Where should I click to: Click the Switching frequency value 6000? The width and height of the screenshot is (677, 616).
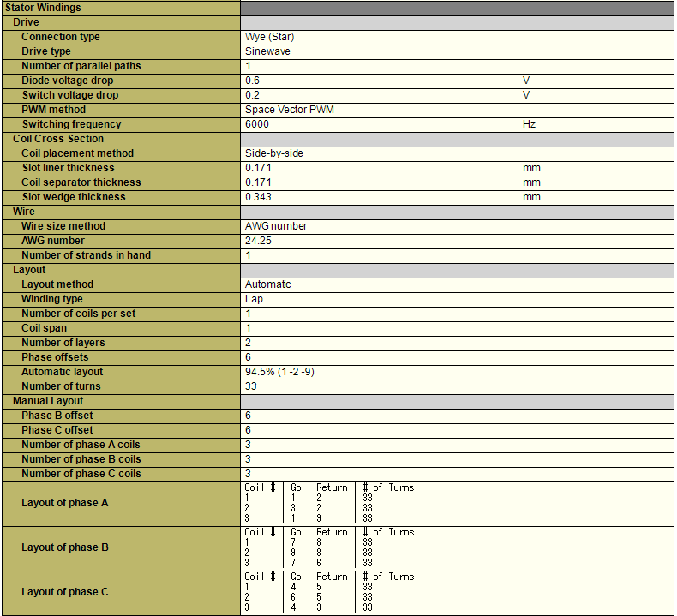tap(257, 124)
